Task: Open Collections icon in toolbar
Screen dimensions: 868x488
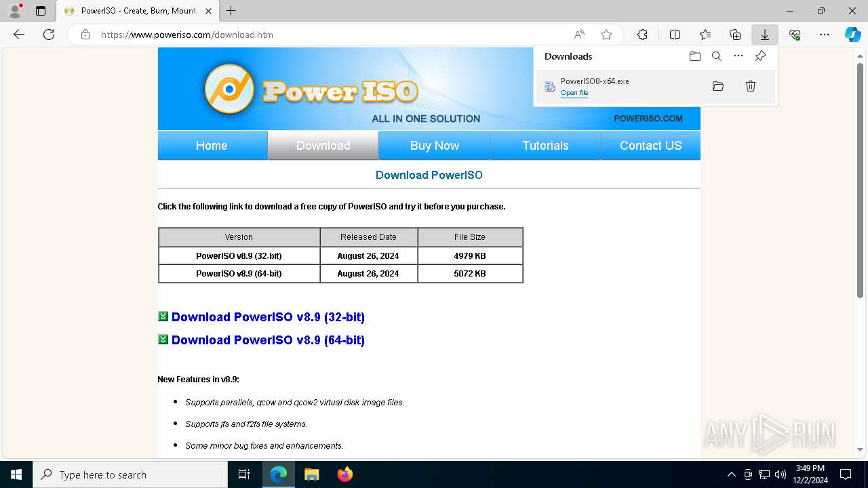Action: pyautogui.click(x=735, y=35)
